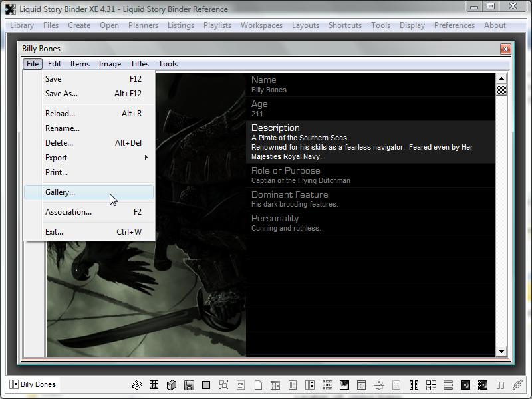Screen dimensions: 532x399
Task: Click the chain link icon at bottom right
Action: click(517, 385)
